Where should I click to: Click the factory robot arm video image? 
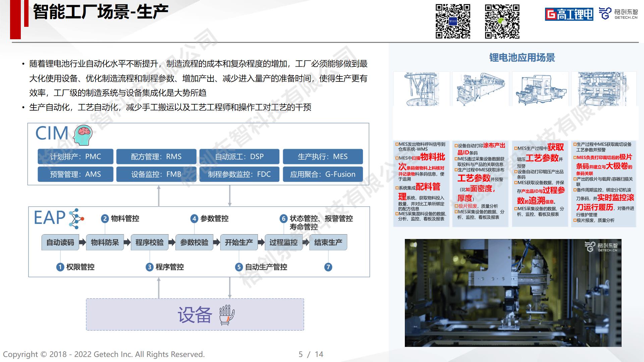click(x=513, y=293)
